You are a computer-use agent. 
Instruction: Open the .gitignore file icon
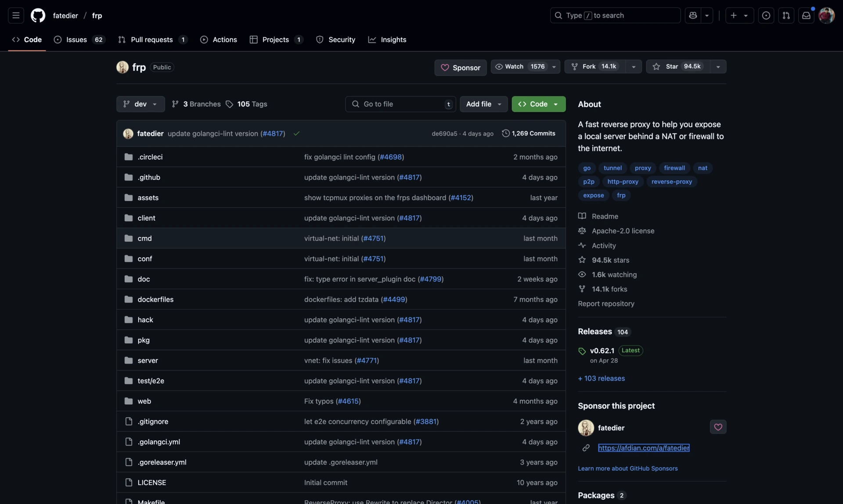pos(128,421)
